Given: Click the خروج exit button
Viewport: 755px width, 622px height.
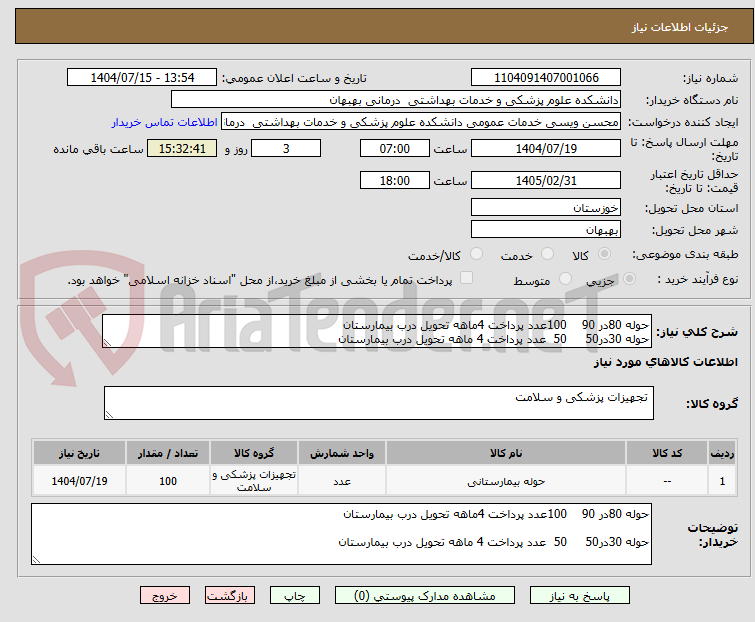Looking at the screenshot, I should click(165, 596).
